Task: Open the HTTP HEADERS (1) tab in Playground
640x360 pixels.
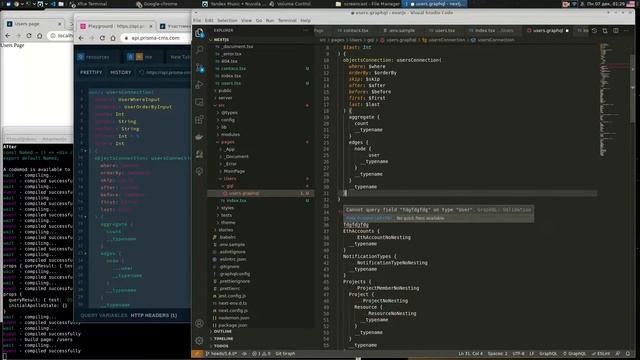Action: 154,316
